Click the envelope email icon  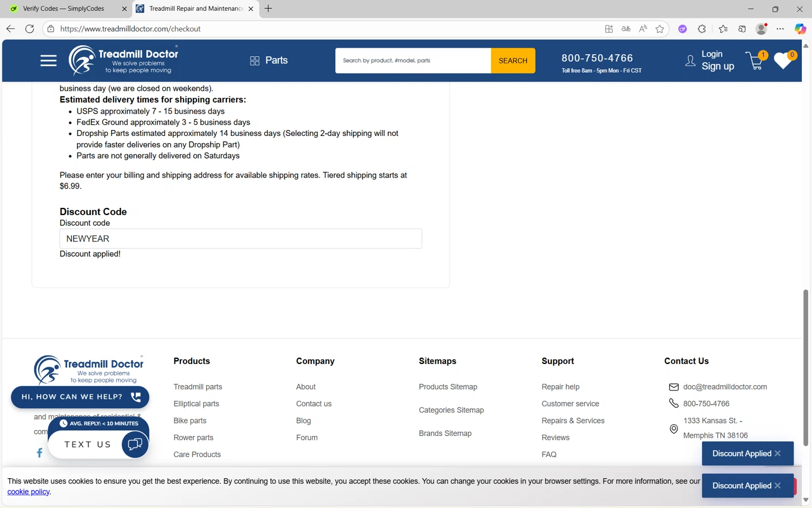click(673, 387)
